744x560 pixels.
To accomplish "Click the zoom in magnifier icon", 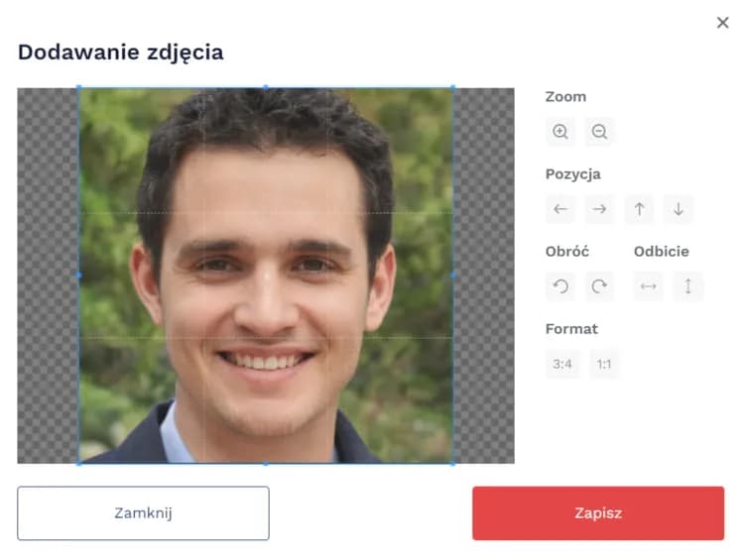I will [560, 132].
